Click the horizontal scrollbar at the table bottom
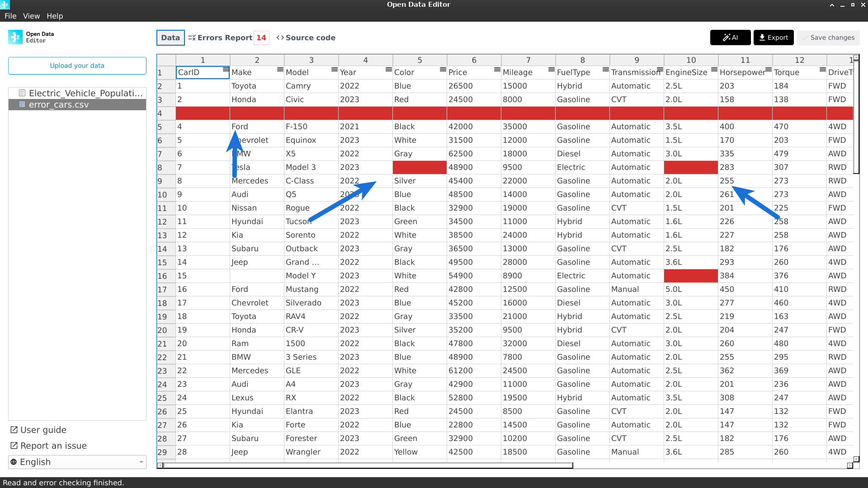 [368, 465]
